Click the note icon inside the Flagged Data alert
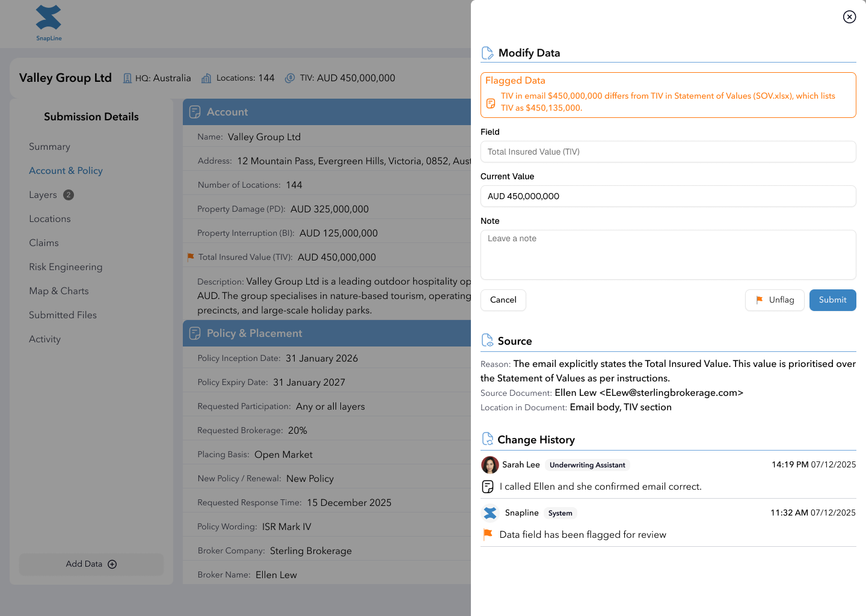Screen dimensions: 866x616 [490, 103]
